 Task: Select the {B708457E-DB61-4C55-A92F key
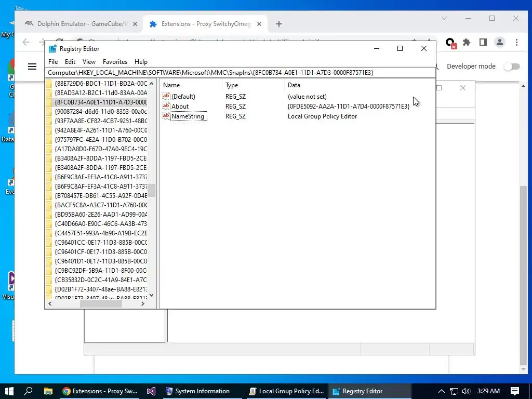[101, 196]
